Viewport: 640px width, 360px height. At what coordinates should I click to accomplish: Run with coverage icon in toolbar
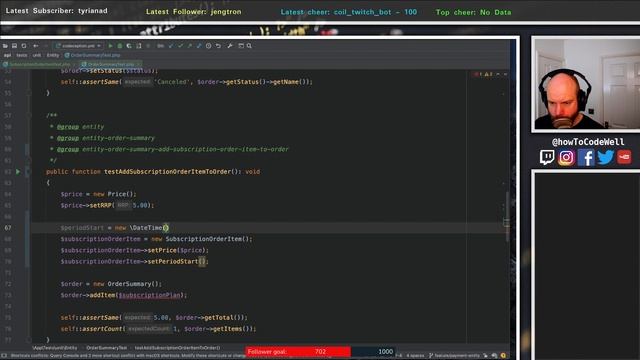[129, 46]
